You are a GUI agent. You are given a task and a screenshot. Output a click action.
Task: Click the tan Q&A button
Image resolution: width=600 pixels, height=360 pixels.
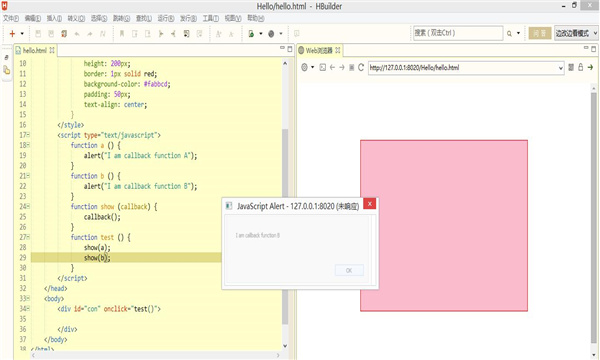point(540,33)
